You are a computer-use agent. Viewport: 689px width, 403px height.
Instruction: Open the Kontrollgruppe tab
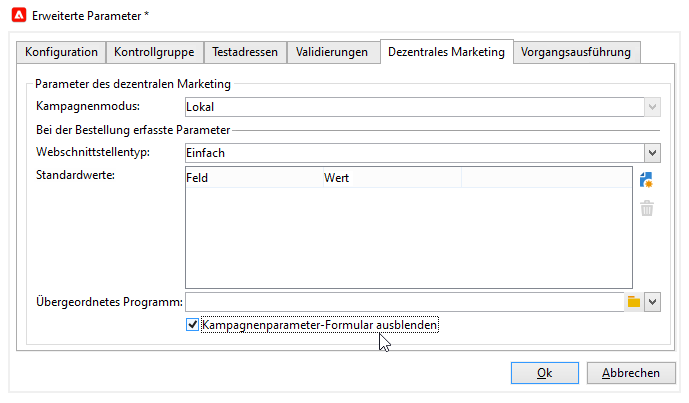click(154, 52)
